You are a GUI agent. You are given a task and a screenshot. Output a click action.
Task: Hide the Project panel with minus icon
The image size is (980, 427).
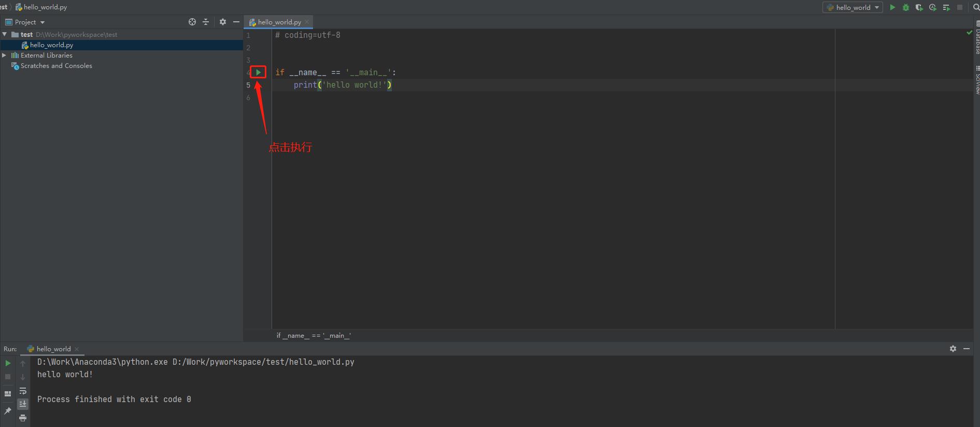pos(236,22)
